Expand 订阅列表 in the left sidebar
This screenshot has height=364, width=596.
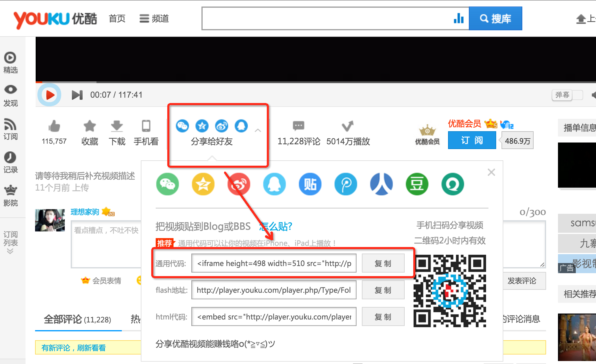coord(10,242)
